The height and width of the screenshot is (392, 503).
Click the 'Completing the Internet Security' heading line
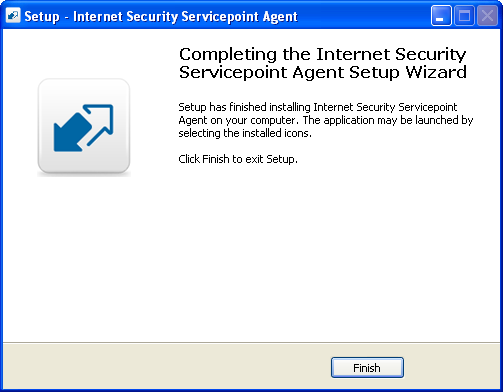(322, 54)
